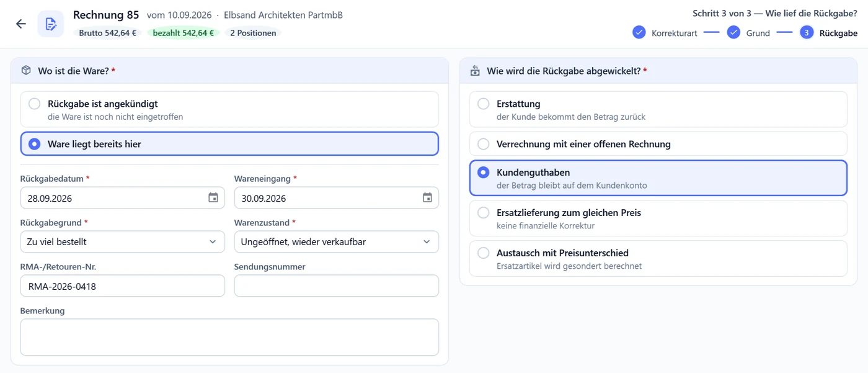Click the Wareneingang field with 30.09.2026
The image size is (868, 373).
pos(337,198)
